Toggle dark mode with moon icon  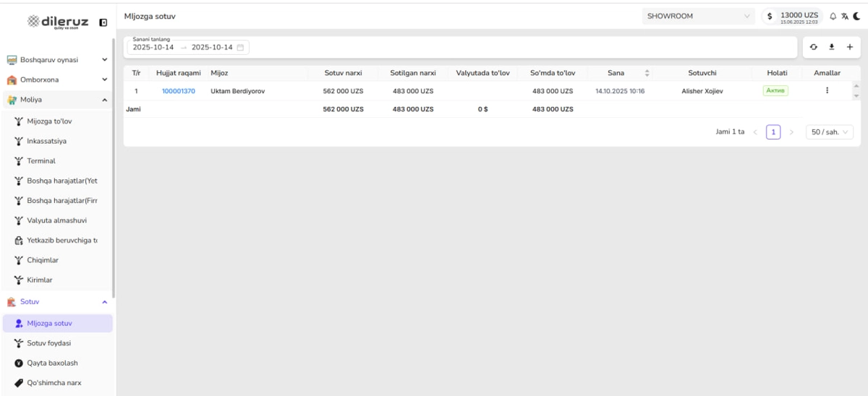pyautogui.click(x=856, y=16)
